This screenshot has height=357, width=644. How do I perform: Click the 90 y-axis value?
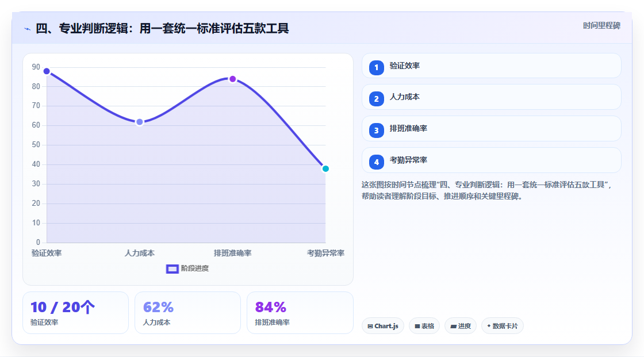point(36,67)
